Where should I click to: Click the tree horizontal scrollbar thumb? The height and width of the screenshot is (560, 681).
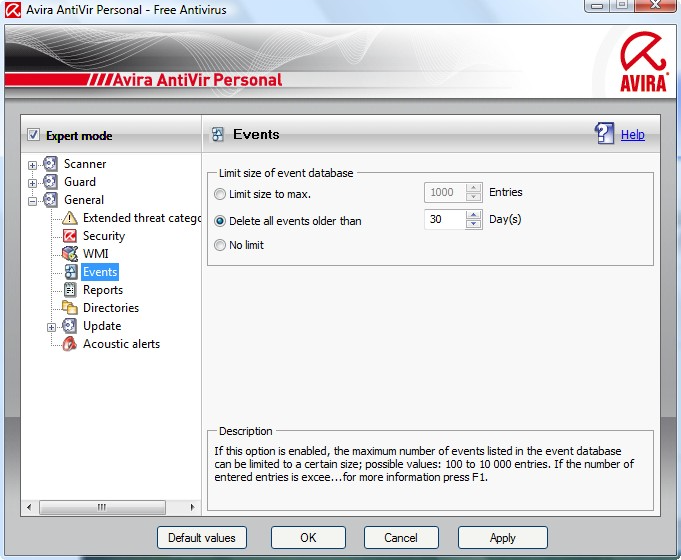click(x=102, y=507)
